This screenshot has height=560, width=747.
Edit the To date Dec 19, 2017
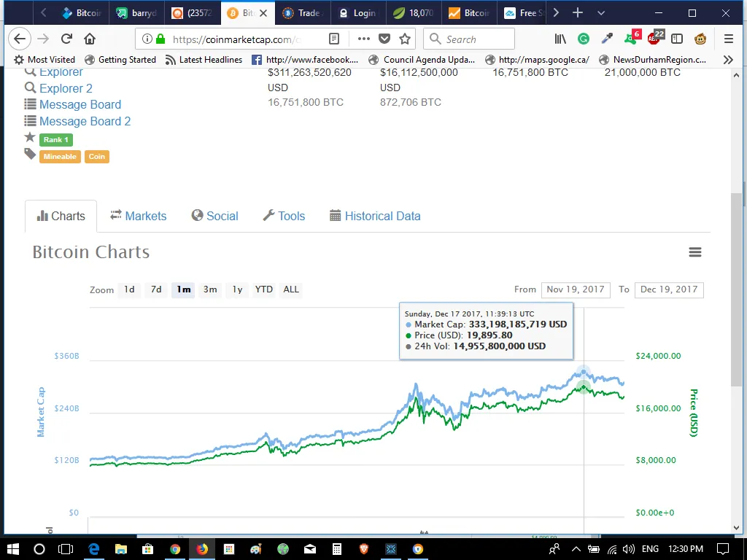669,289
